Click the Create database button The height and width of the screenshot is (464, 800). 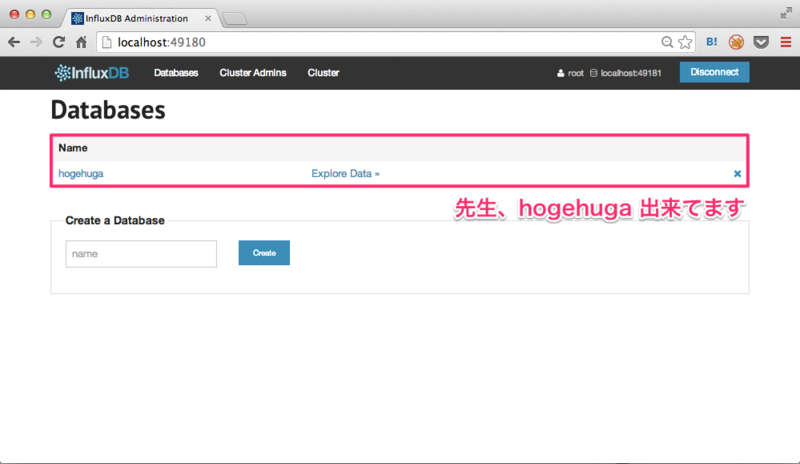[x=264, y=253]
